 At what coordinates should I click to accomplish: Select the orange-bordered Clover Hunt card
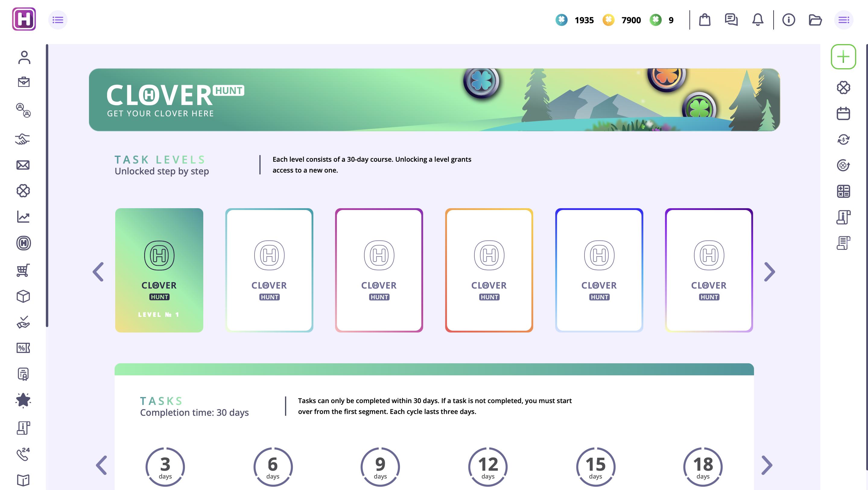pos(489,270)
